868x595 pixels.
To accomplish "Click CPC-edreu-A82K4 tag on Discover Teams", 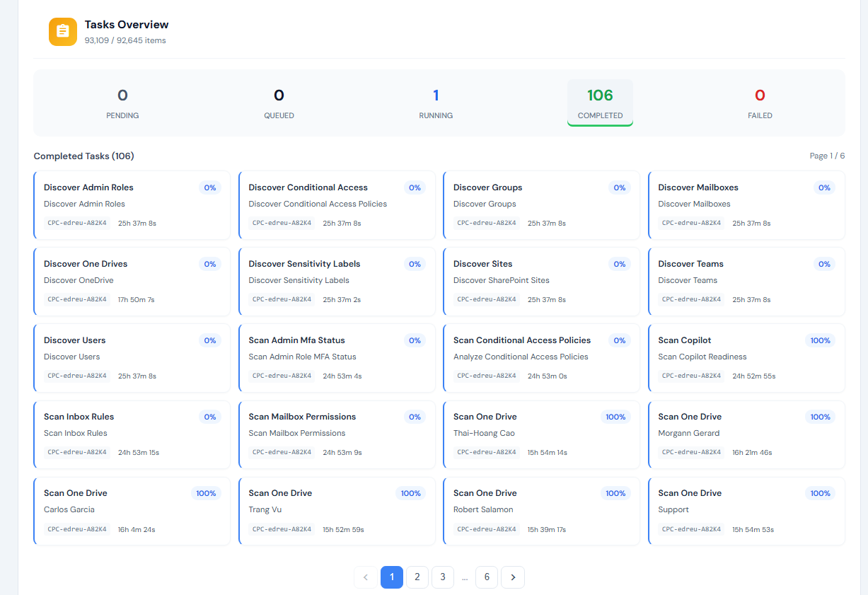I will pyautogui.click(x=692, y=299).
